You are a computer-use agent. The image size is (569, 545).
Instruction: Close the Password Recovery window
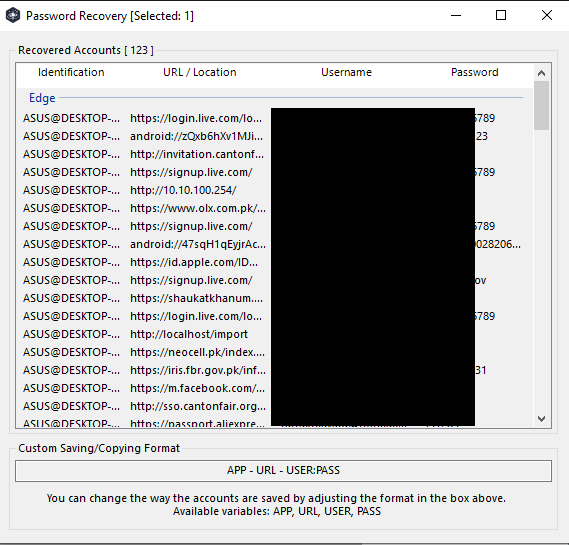tap(547, 15)
